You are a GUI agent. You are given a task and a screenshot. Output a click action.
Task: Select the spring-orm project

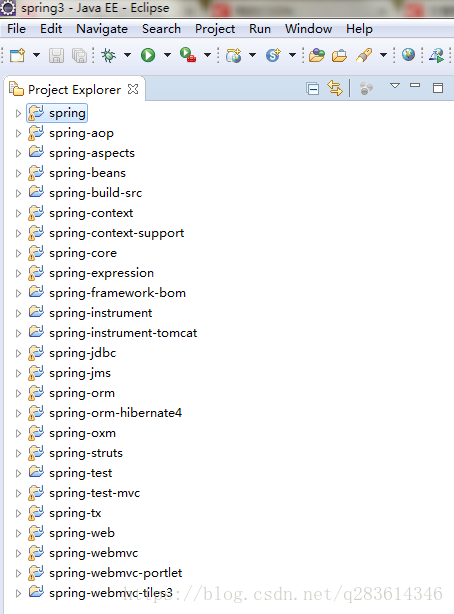pos(82,393)
